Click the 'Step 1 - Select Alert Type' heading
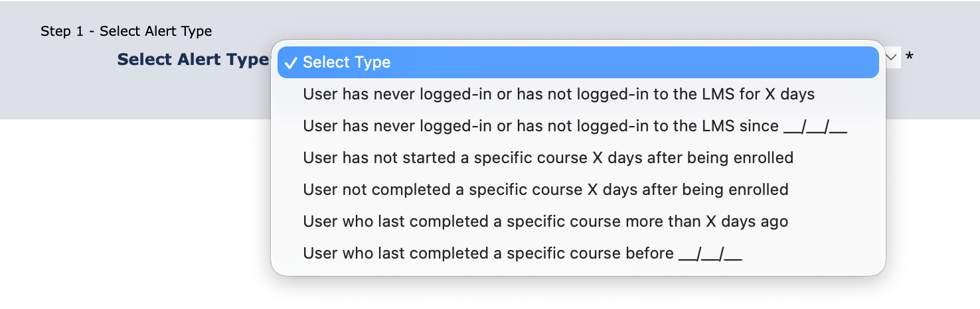The height and width of the screenshot is (309, 980). tap(126, 31)
